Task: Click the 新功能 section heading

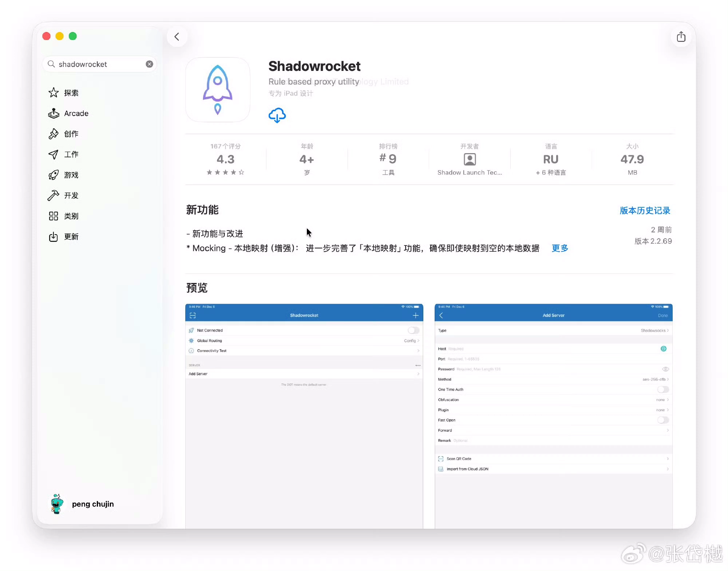Action: pyautogui.click(x=202, y=210)
